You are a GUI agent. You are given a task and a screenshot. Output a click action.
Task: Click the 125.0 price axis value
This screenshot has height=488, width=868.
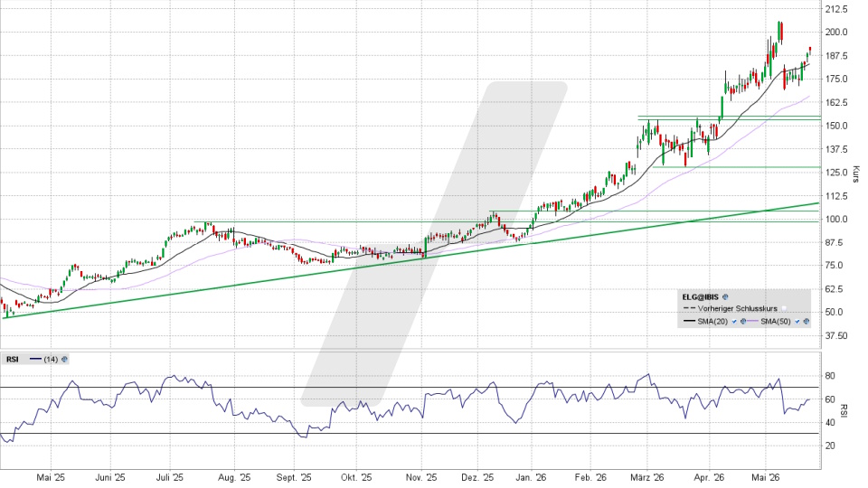click(835, 173)
